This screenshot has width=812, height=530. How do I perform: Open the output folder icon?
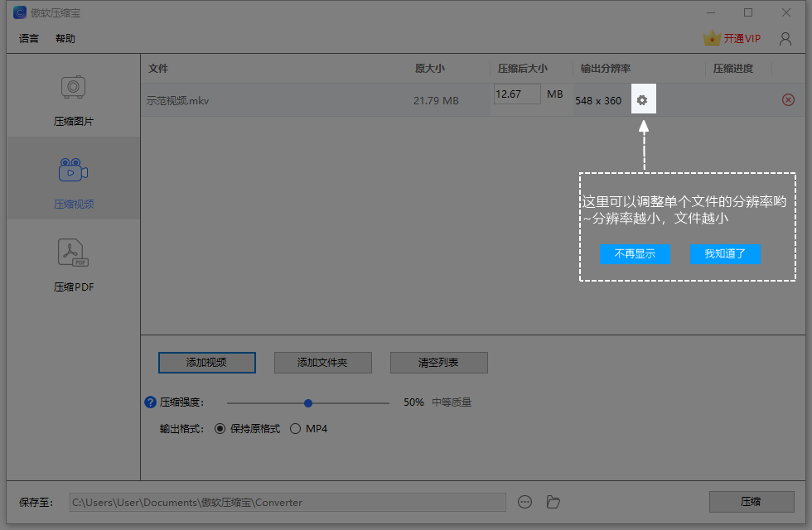pyautogui.click(x=553, y=502)
